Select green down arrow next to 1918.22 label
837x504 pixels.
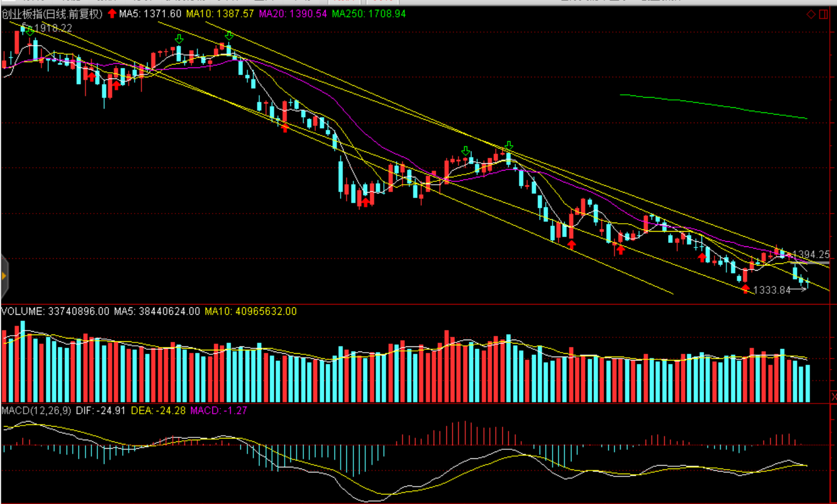coord(29,33)
